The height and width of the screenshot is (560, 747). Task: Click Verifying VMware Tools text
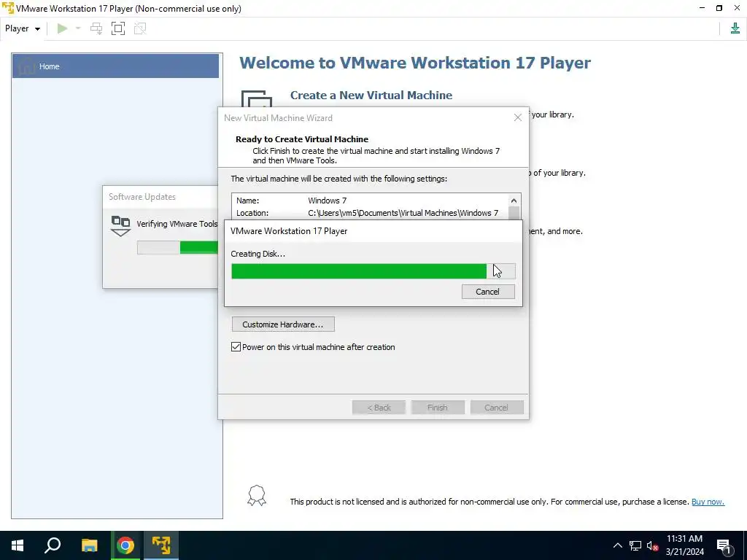pyautogui.click(x=177, y=224)
